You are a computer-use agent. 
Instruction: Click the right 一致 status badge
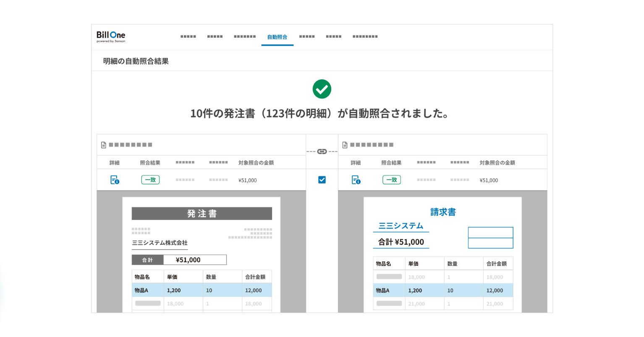click(392, 180)
